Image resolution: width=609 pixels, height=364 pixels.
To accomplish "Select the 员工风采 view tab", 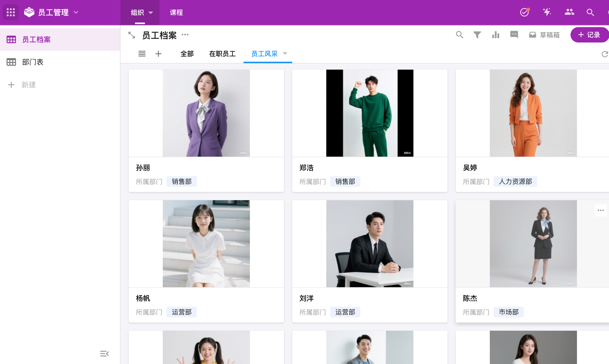I will (265, 54).
